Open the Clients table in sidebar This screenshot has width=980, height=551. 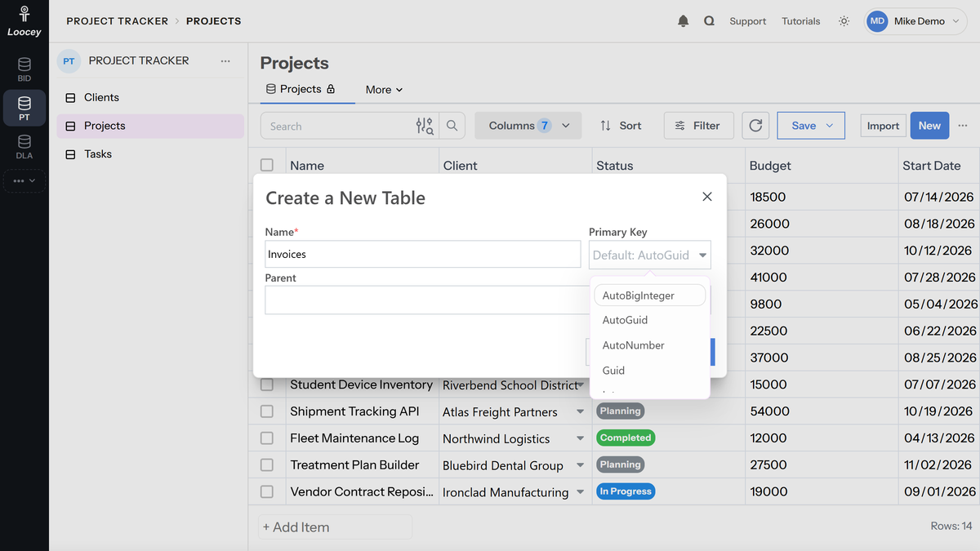click(x=150, y=97)
